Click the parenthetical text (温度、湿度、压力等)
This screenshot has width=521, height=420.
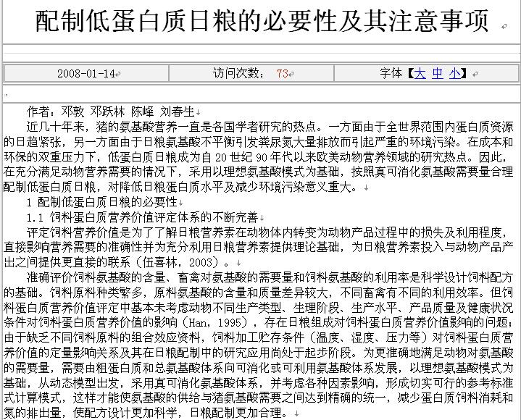click(x=348, y=337)
